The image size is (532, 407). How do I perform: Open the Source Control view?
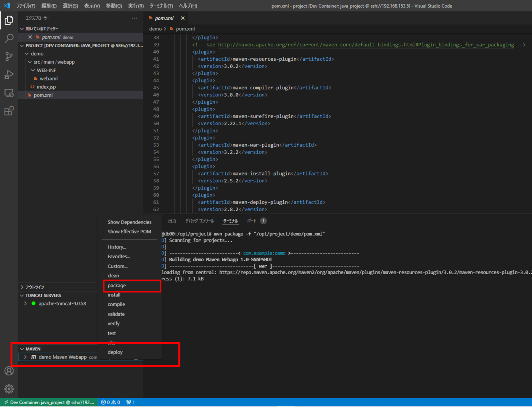(x=9, y=56)
